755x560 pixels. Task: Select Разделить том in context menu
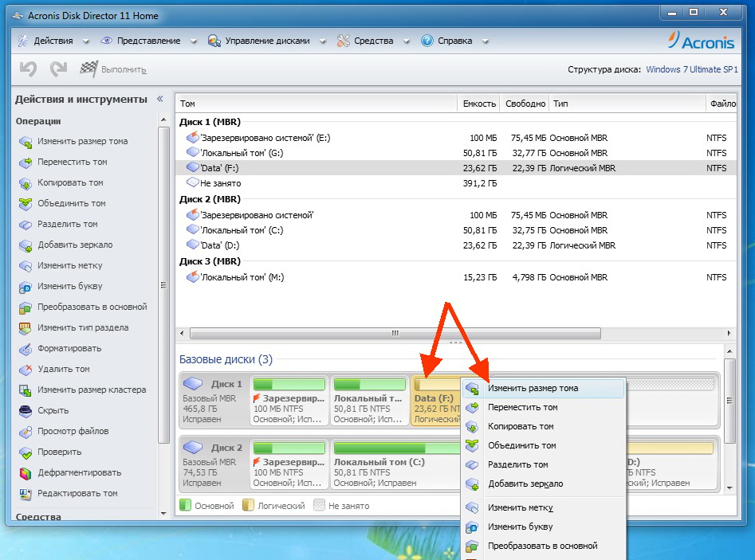point(517,465)
